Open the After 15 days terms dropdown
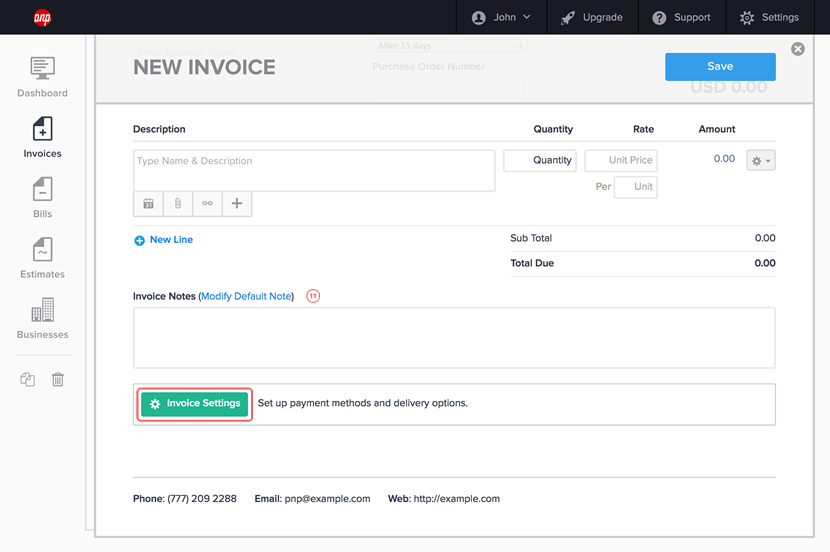The height and width of the screenshot is (552, 830). point(449,46)
